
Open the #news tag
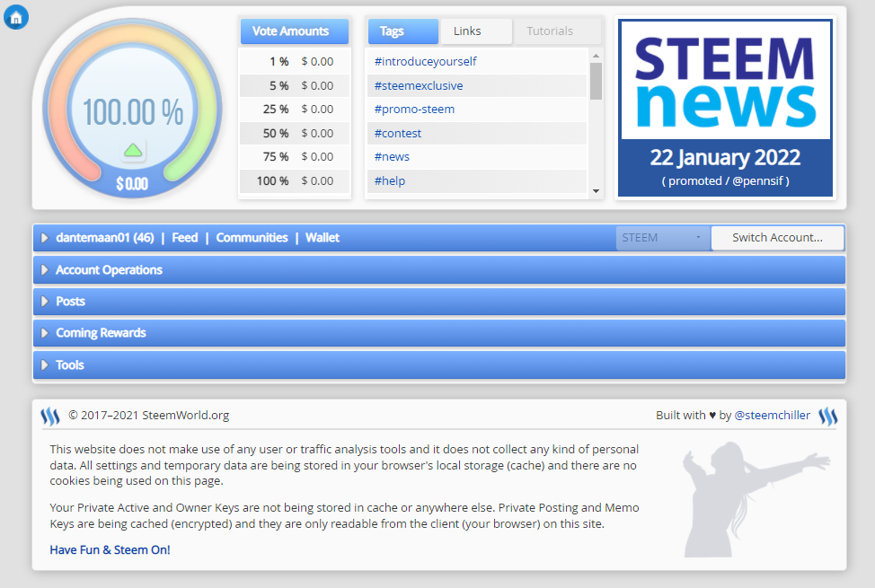tap(392, 157)
